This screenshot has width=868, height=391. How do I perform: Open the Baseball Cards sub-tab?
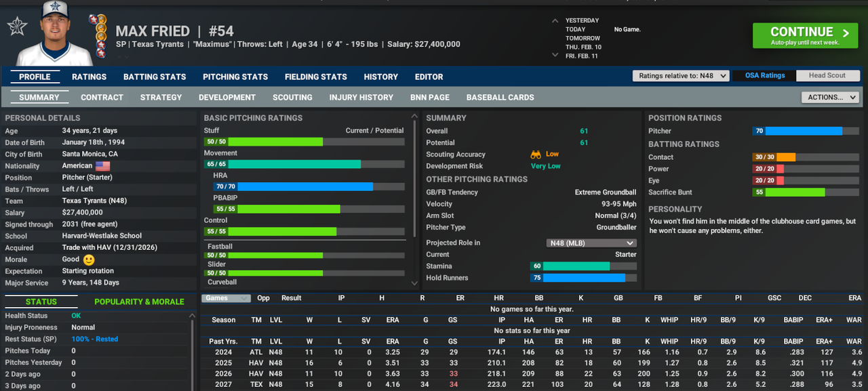tap(500, 97)
